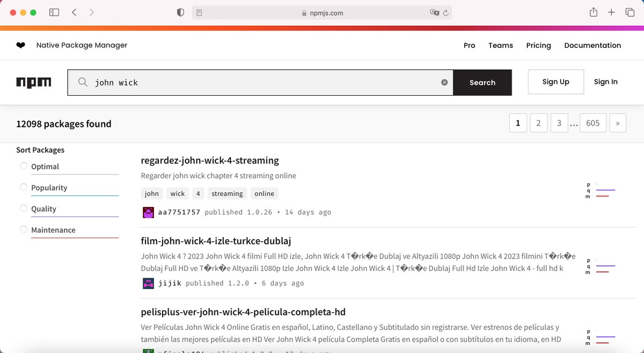Open the Teams menu item
This screenshot has width=644, height=353.
501,46
